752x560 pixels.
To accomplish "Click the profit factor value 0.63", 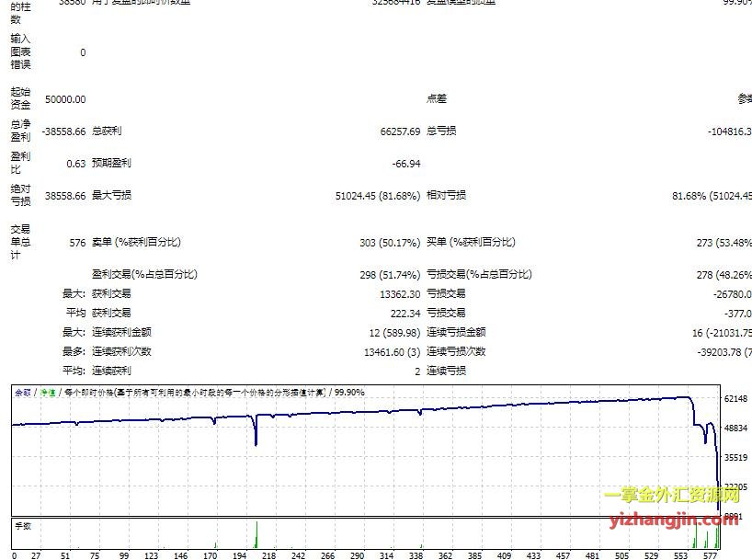I will [76, 164].
